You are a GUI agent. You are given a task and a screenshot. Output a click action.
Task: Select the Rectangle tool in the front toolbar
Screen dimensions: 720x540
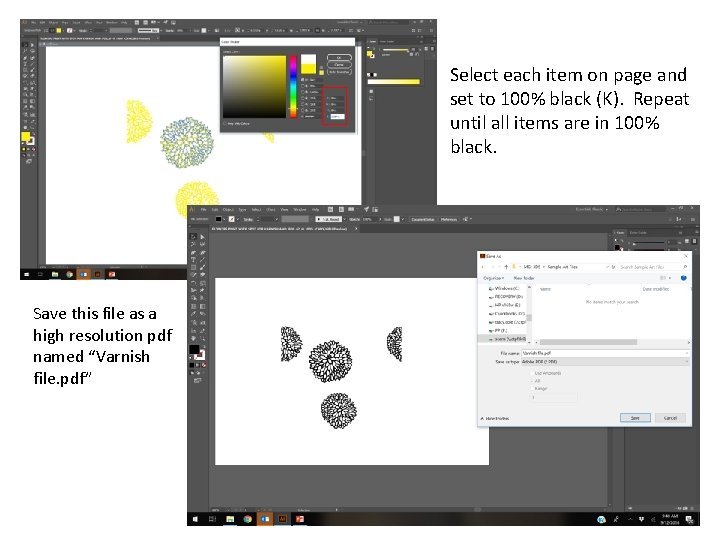pyautogui.click(x=193, y=267)
